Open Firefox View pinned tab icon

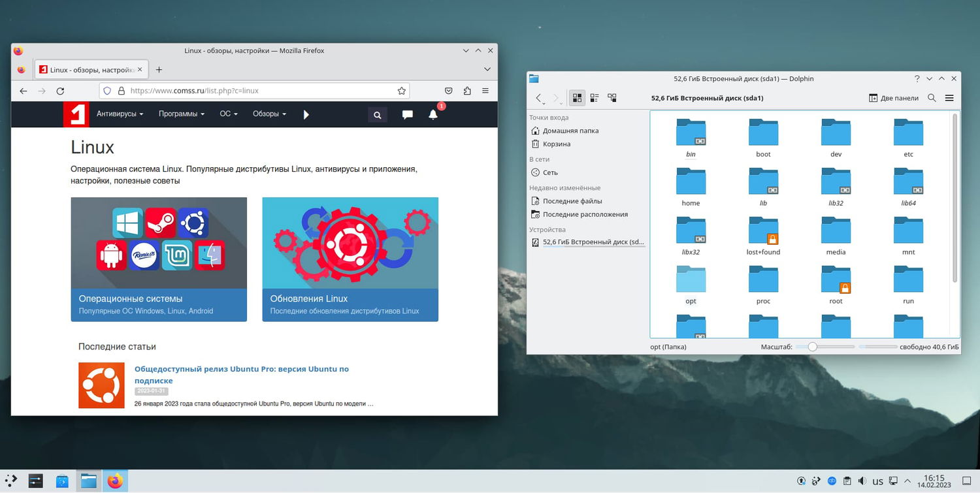coord(21,69)
